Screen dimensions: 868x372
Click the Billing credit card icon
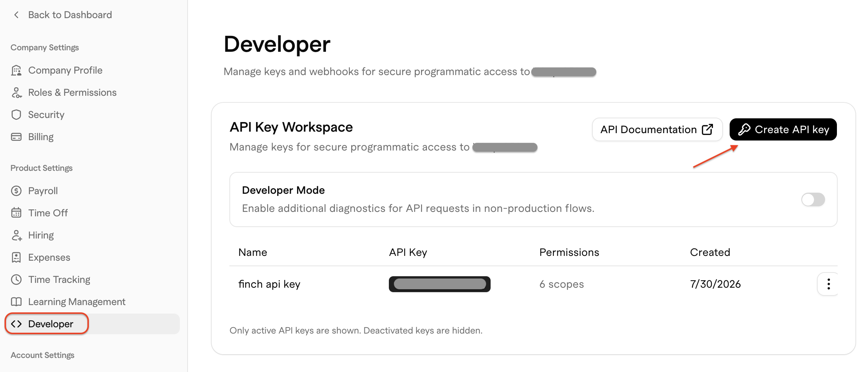pos(16,137)
